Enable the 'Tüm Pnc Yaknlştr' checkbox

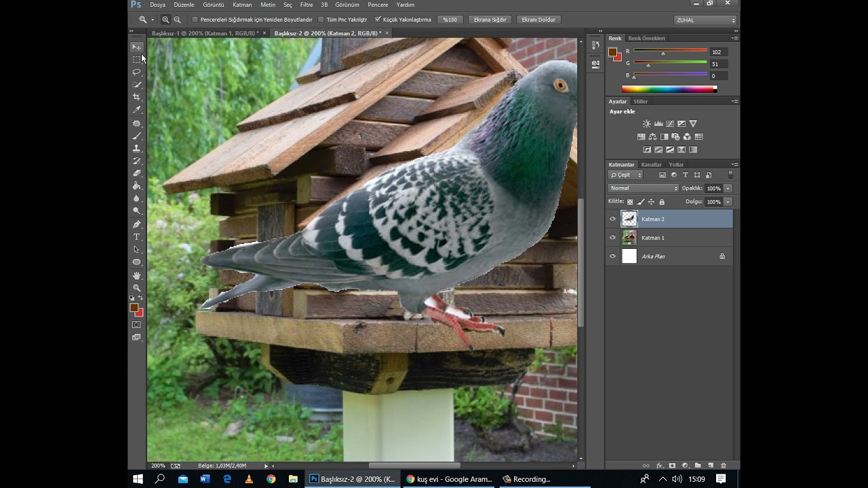[321, 20]
